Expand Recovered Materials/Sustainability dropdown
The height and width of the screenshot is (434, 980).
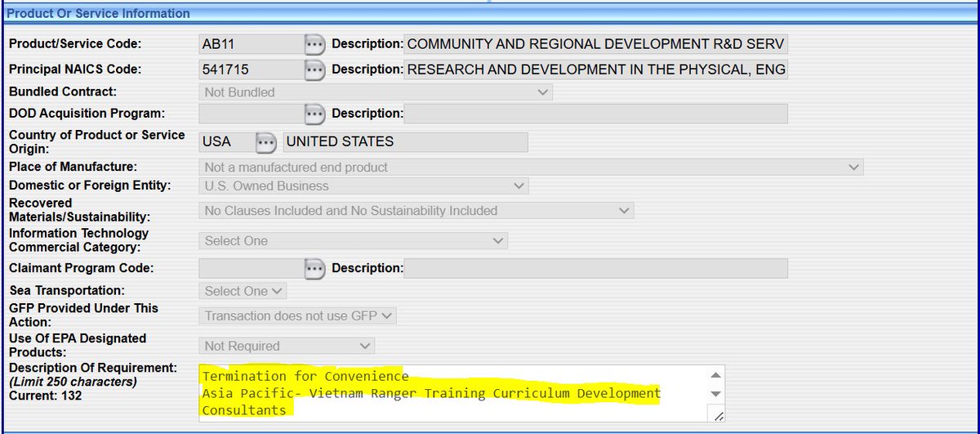416,211
